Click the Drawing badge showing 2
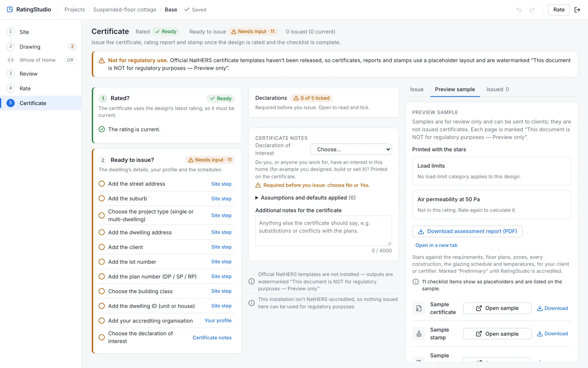This screenshot has height=368, width=588. click(72, 47)
